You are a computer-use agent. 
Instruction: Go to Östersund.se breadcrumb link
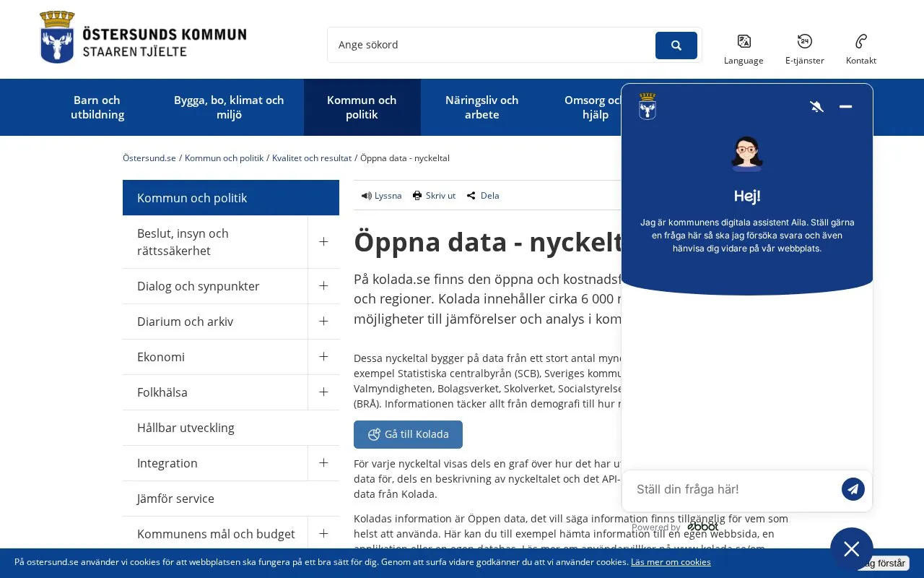tap(149, 158)
